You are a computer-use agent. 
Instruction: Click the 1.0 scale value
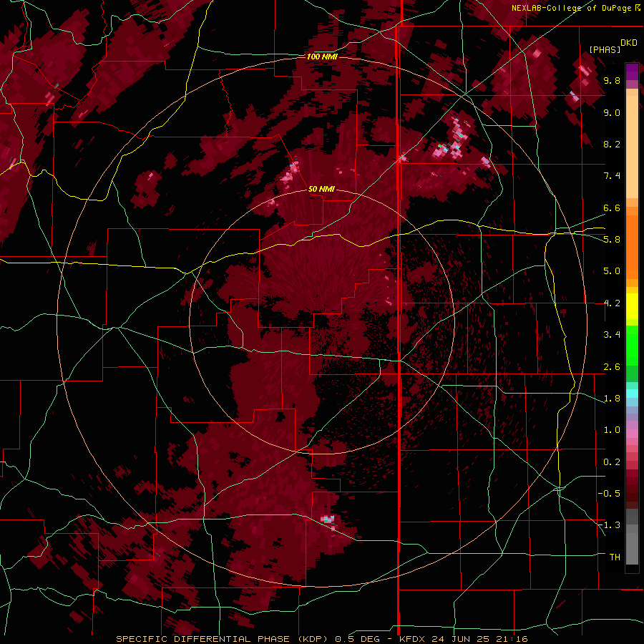pos(612,430)
